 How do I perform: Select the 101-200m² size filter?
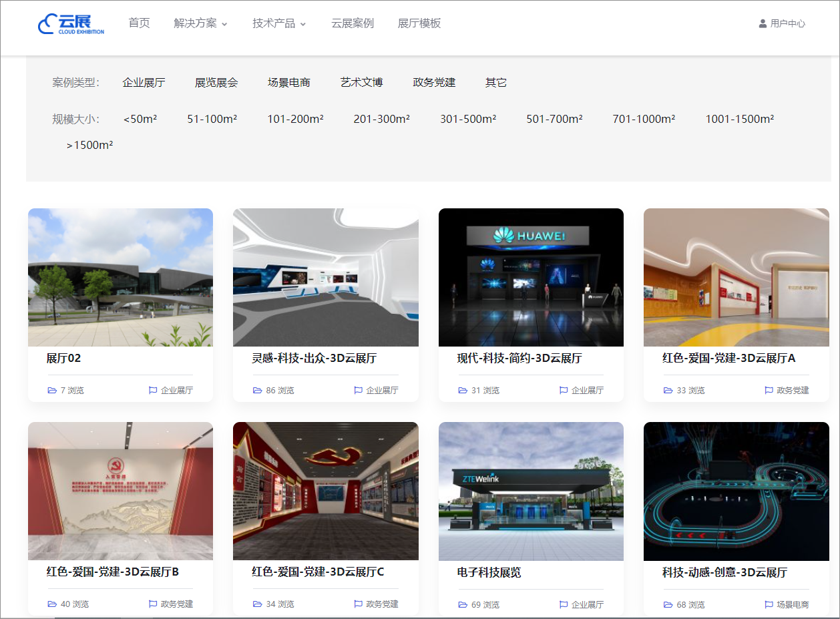tap(295, 120)
